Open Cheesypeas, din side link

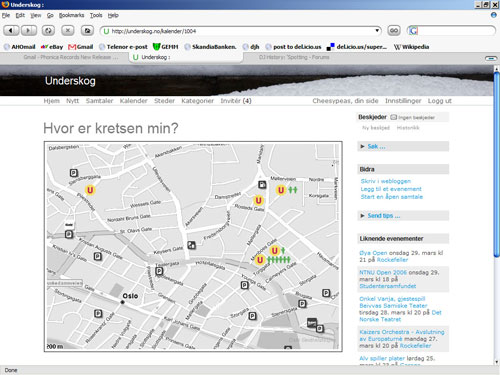tap(345, 101)
